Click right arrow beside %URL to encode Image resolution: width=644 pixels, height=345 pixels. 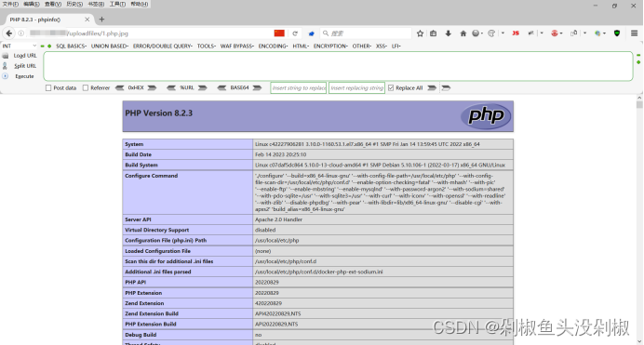pyautogui.click(x=203, y=87)
